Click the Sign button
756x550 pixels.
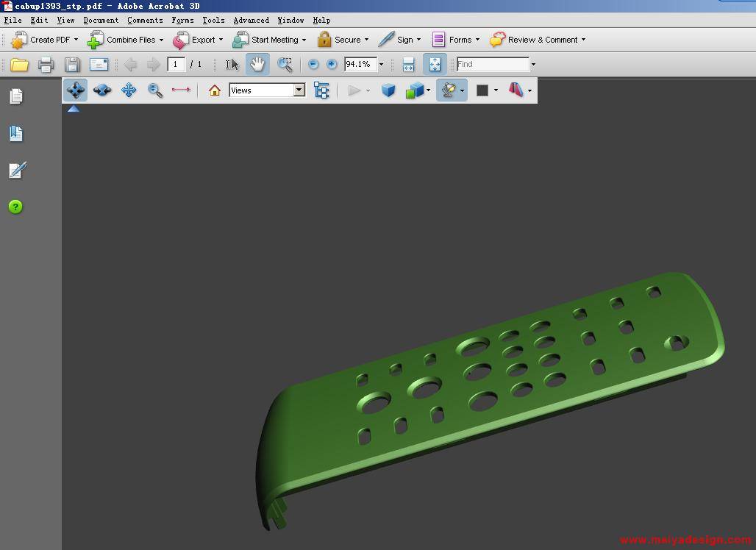coord(399,40)
